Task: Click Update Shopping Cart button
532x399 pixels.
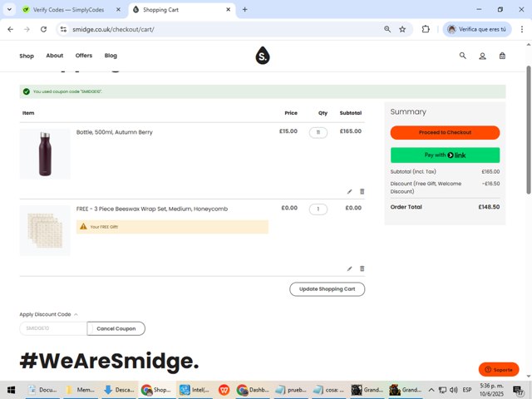Action: pos(327,289)
